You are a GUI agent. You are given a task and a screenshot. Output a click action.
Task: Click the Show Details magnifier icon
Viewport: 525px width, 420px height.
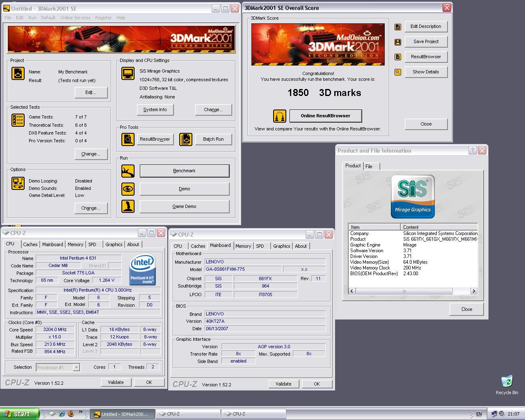point(398,72)
